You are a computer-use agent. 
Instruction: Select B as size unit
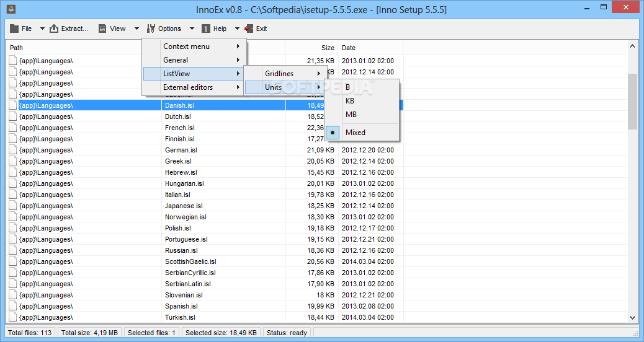click(362, 87)
